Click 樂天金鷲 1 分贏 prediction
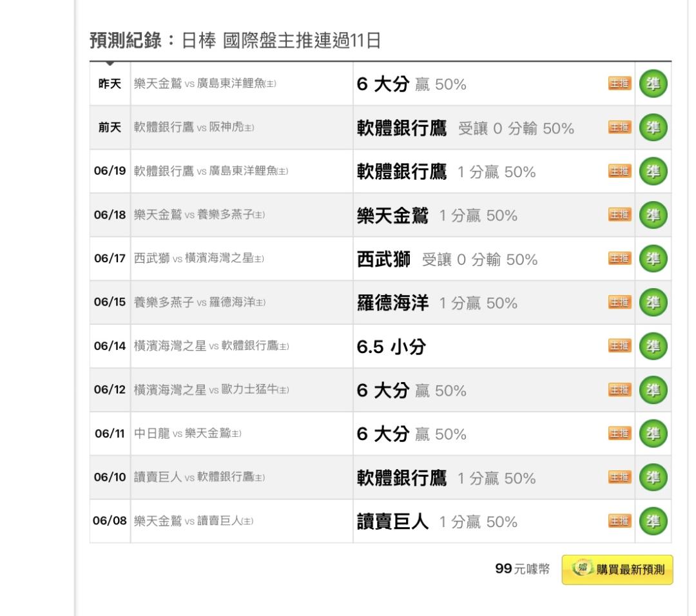The image size is (696, 616). [x=437, y=216]
